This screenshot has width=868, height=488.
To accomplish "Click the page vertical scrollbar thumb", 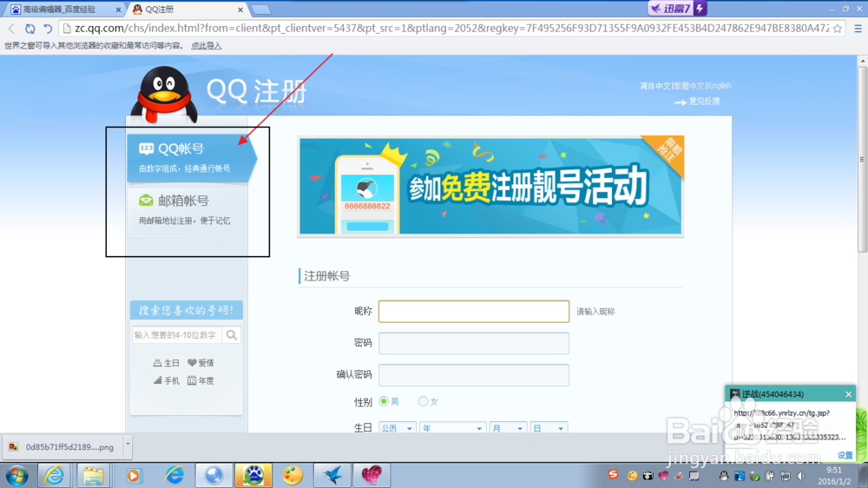I will (x=863, y=160).
